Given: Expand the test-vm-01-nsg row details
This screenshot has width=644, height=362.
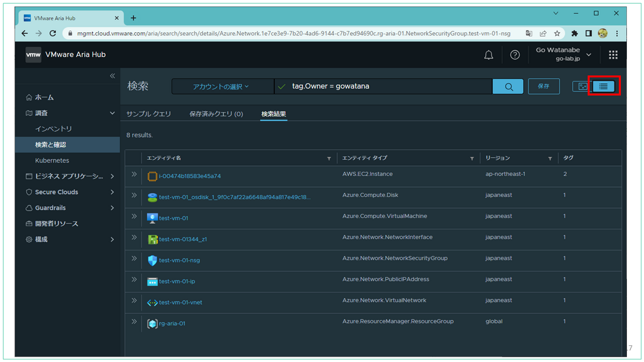Looking at the screenshot, I should coord(134,258).
